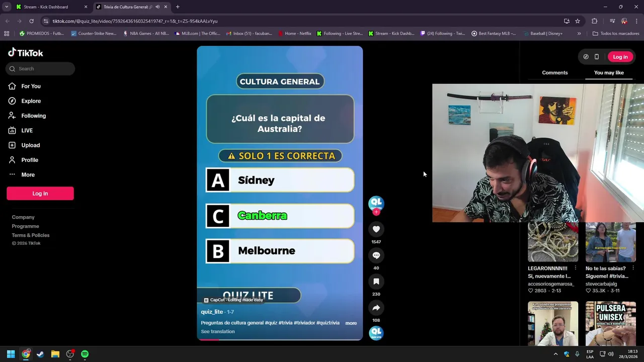Expand video description with more
Viewport: 644px width, 362px height.
351,323
